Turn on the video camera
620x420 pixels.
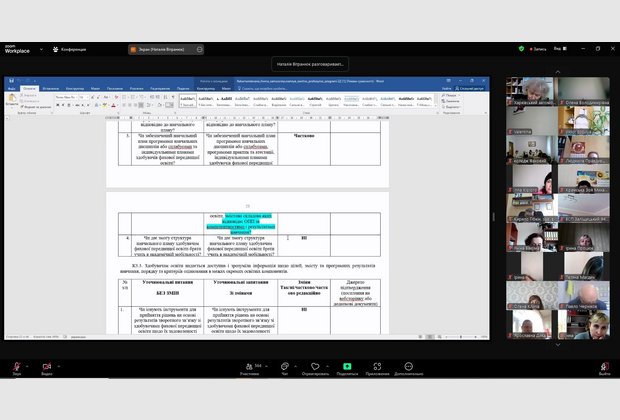[47, 367]
